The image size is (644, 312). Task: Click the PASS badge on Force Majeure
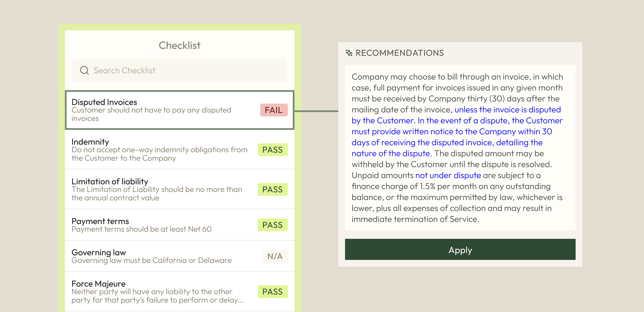(273, 292)
